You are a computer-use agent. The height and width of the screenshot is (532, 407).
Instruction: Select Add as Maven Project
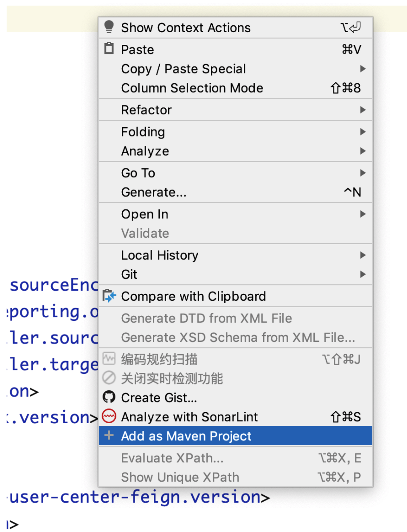tap(186, 436)
